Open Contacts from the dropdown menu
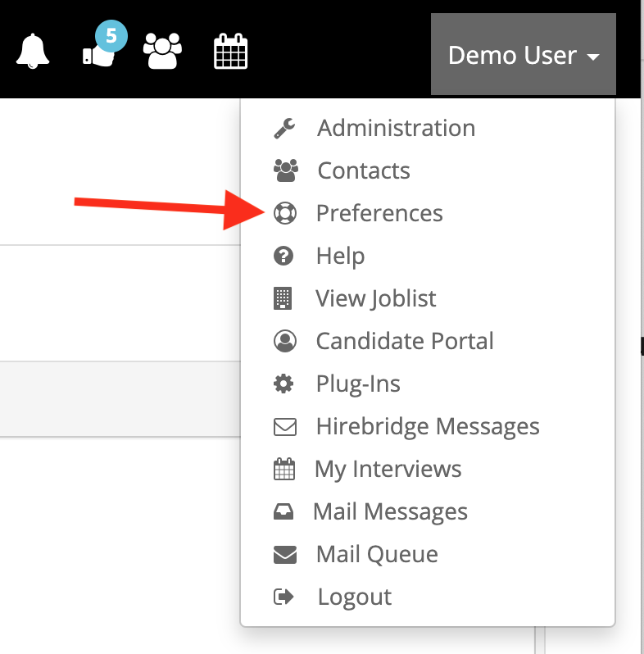The image size is (644, 654). click(x=364, y=171)
